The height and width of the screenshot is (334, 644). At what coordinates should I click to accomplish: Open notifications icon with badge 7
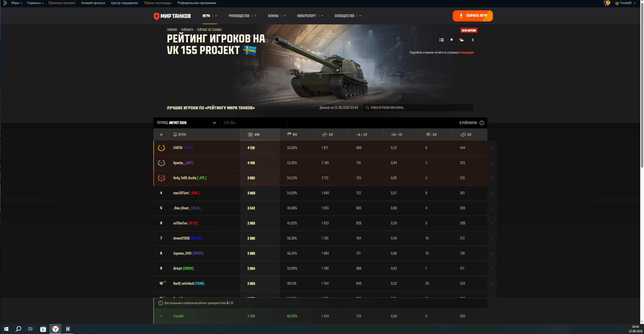(x=607, y=3)
